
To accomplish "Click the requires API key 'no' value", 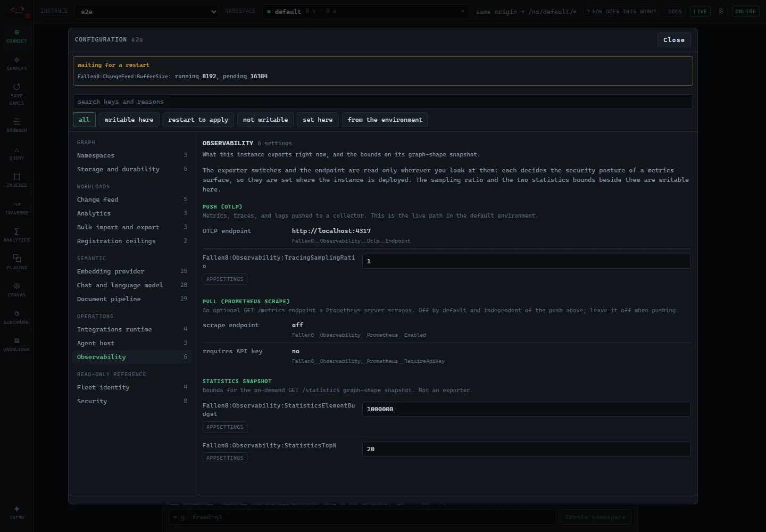I will pyautogui.click(x=296, y=351).
